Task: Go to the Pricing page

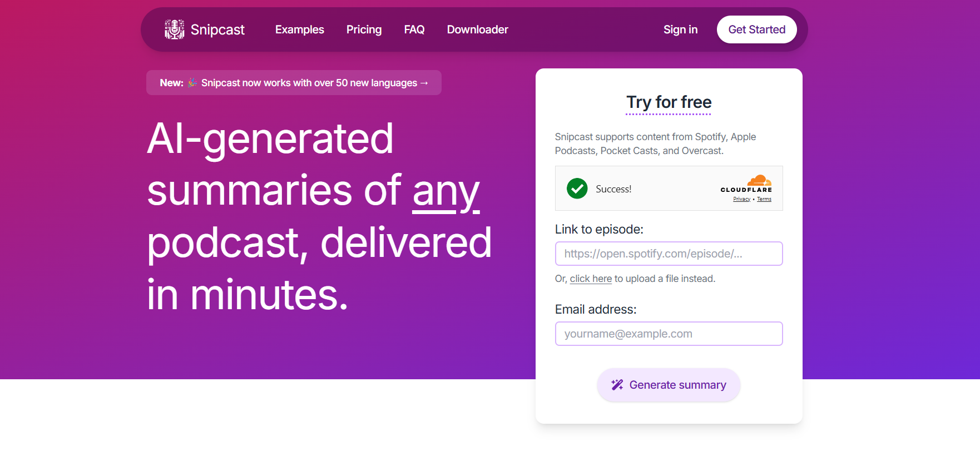Action: (364, 29)
